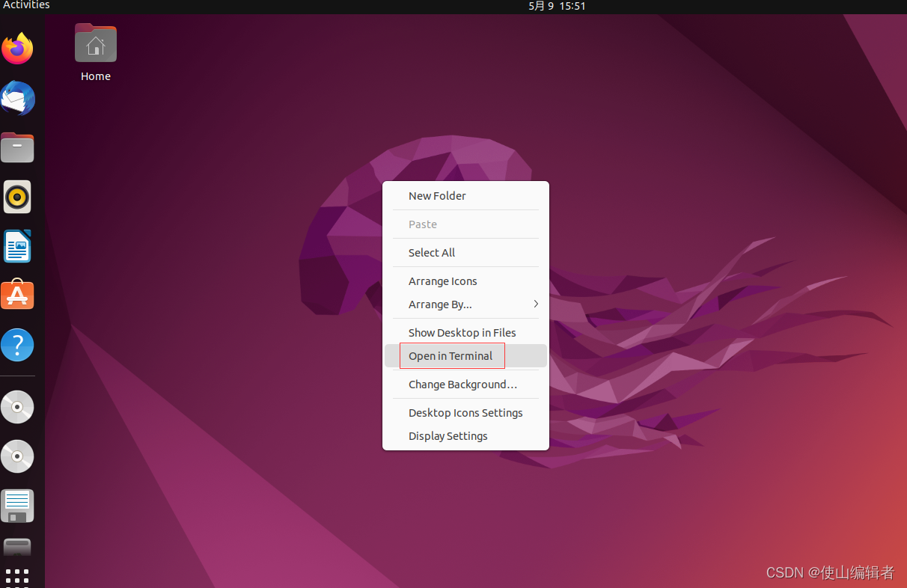
Task: Open the Activities overview
Action: coord(26,5)
